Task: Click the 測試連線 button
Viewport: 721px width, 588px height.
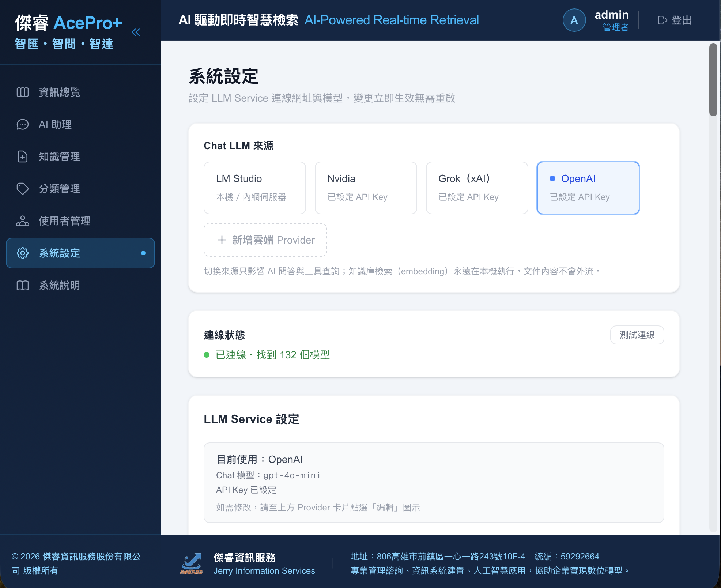Action: (637, 335)
